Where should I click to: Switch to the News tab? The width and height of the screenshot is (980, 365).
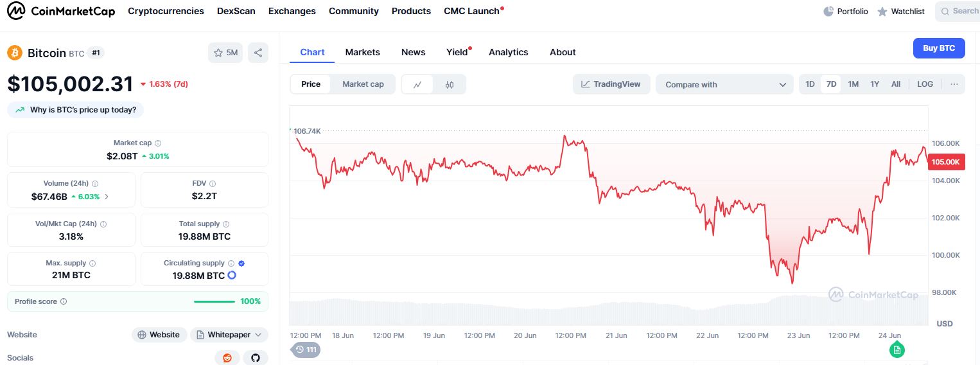click(x=414, y=52)
